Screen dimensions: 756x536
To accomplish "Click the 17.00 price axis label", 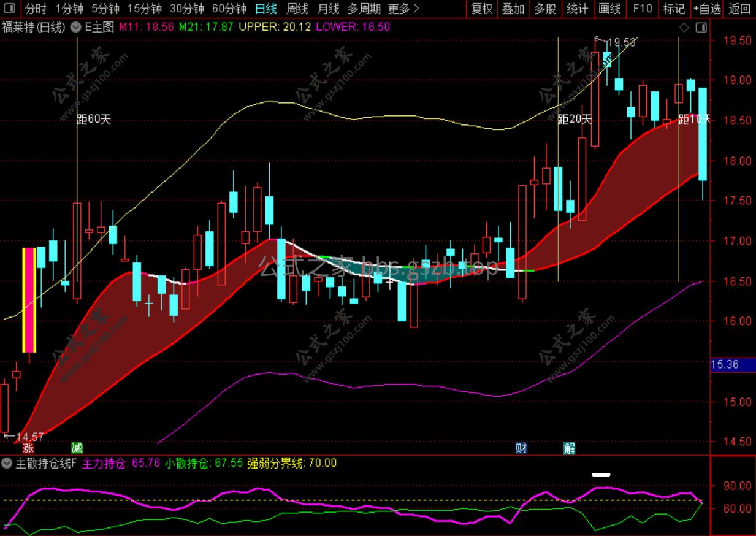I will pyautogui.click(x=738, y=241).
